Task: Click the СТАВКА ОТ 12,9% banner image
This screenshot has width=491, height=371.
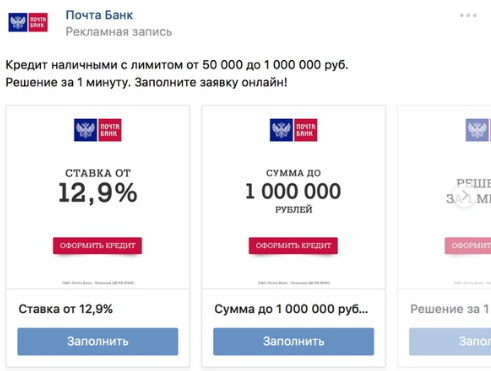Action: click(98, 197)
